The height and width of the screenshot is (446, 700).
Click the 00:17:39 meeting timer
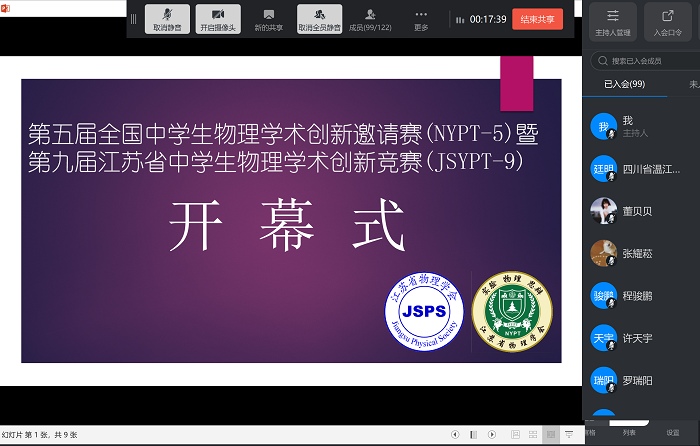coord(488,19)
